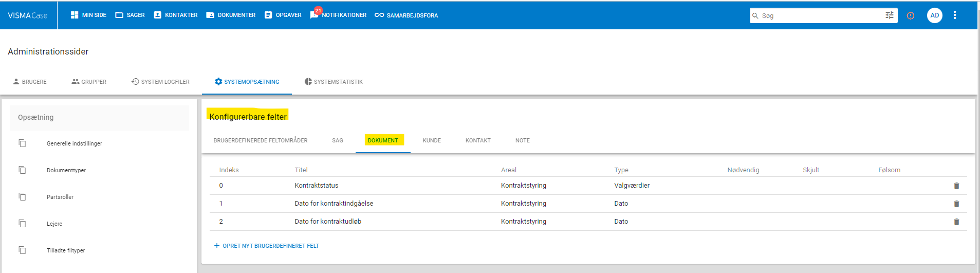
Task: Open Kontakt fields tab
Action: coord(478,140)
